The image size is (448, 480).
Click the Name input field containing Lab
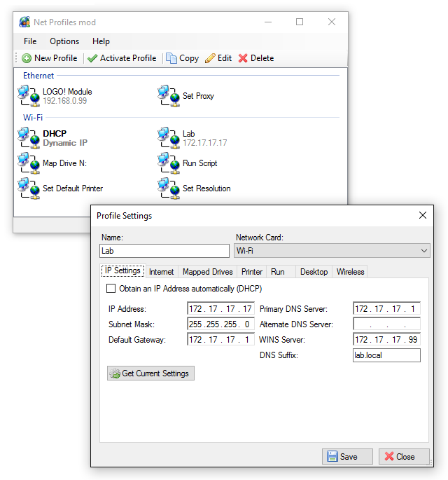(164, 251)
